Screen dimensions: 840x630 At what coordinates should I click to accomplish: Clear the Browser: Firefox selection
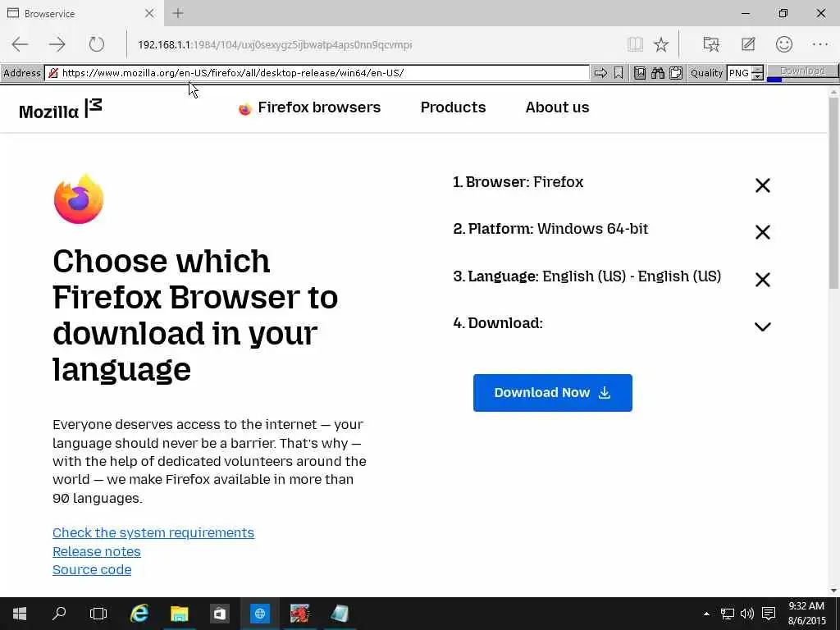pyautogui.click(x=762, y=185)
